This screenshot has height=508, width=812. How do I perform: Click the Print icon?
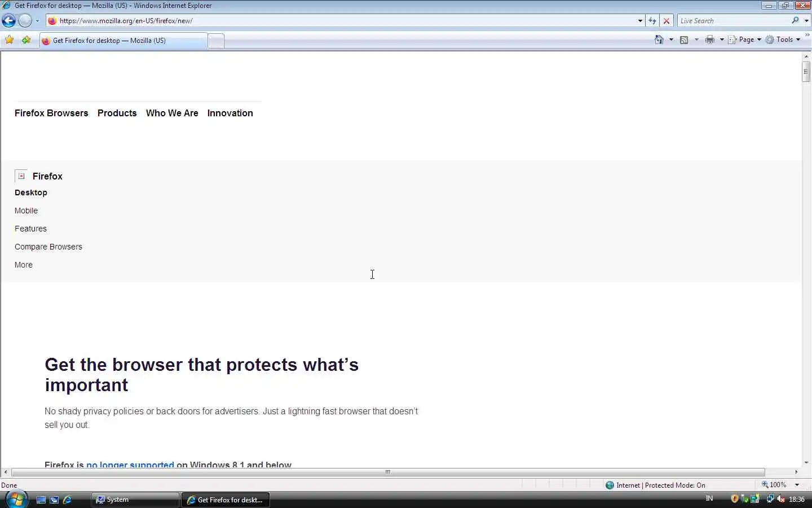(x=710, y=40)
